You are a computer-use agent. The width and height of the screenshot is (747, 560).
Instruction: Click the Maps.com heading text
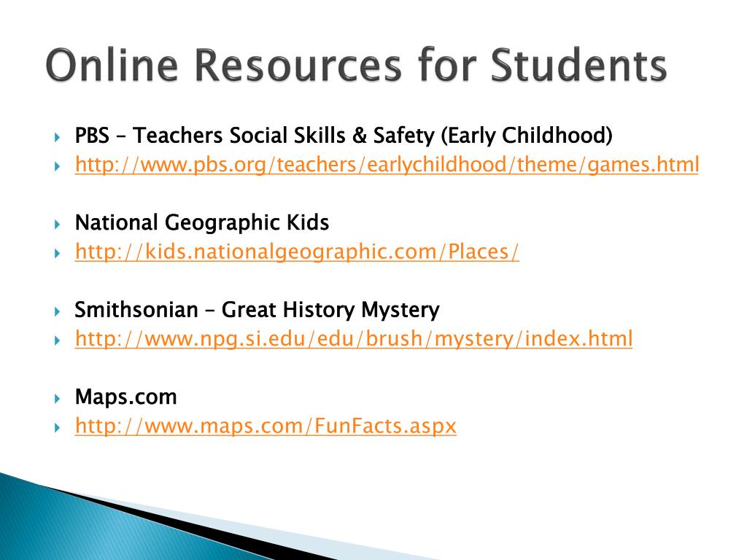[x=125, y=397]
